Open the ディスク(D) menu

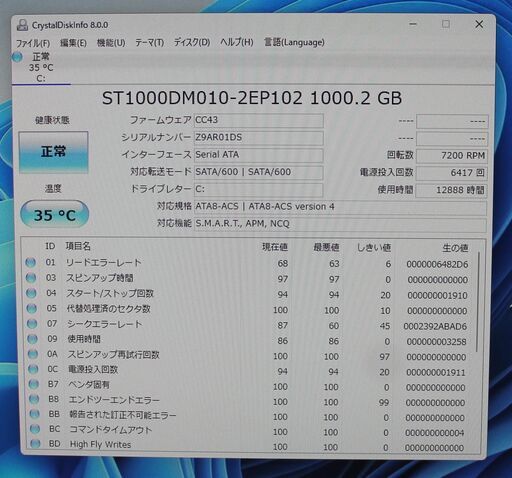pyautogui.click(x=192, y=43)
